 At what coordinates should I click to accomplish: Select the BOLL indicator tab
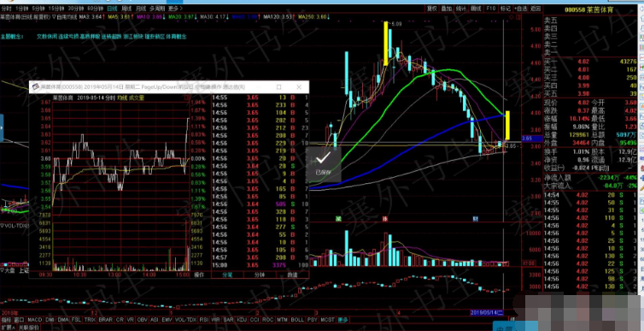(297, 320)
